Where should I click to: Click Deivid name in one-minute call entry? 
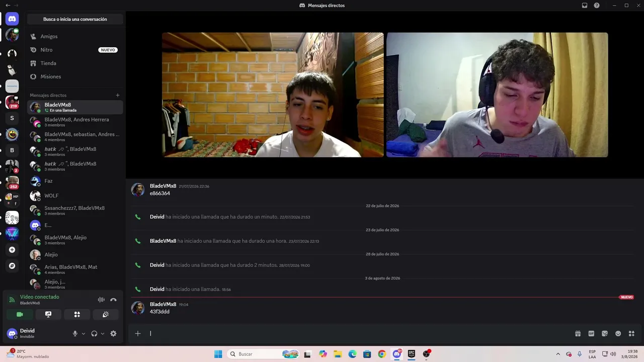pos(157,217)
